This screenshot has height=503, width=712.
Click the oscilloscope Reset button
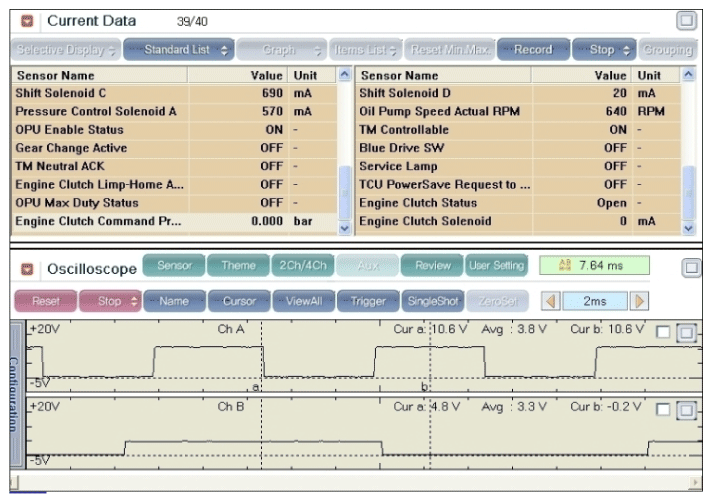tap(45, 301)
